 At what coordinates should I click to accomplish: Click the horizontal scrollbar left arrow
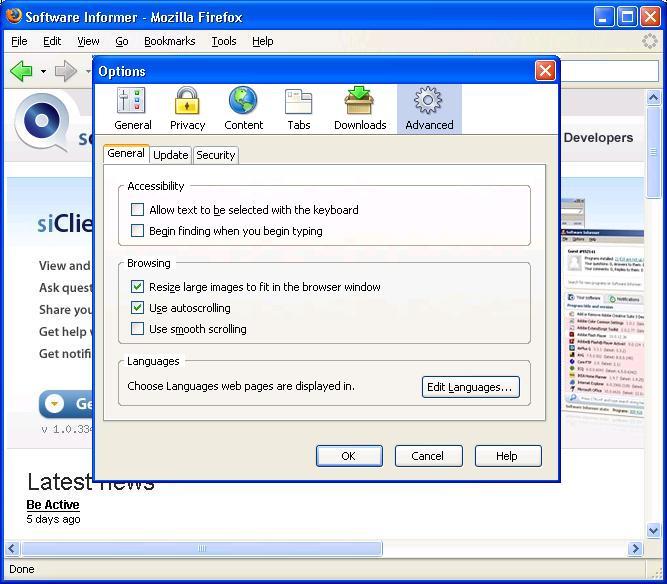12,548
